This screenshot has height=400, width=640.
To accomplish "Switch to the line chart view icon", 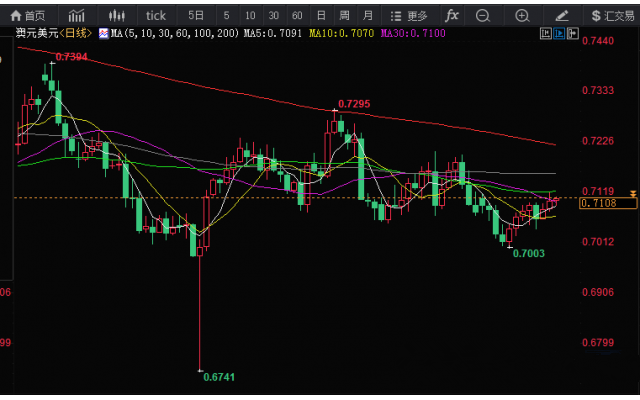I will 76,16.
